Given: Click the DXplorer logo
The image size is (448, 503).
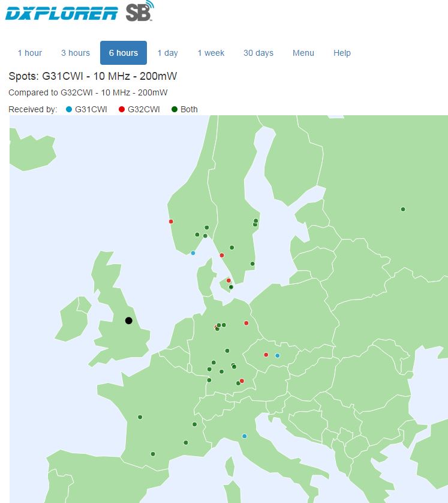Looking at the screenshot, I should (x=61, y=12).
